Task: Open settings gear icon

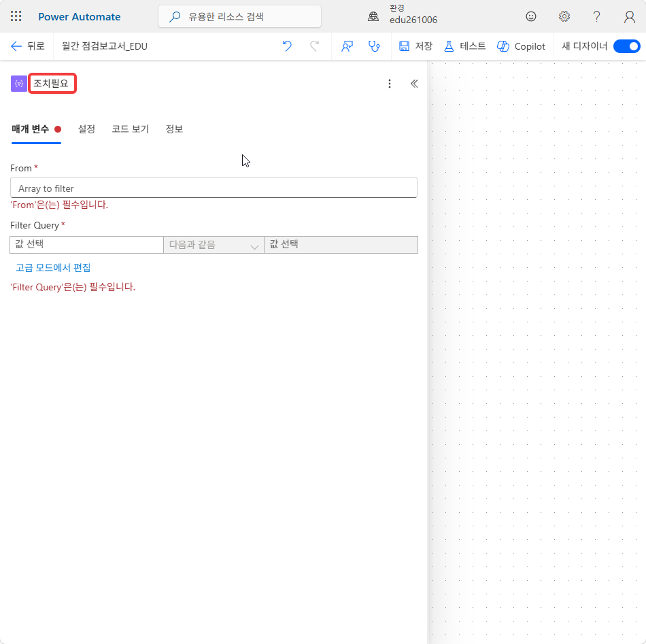Action: pos(564,16)
